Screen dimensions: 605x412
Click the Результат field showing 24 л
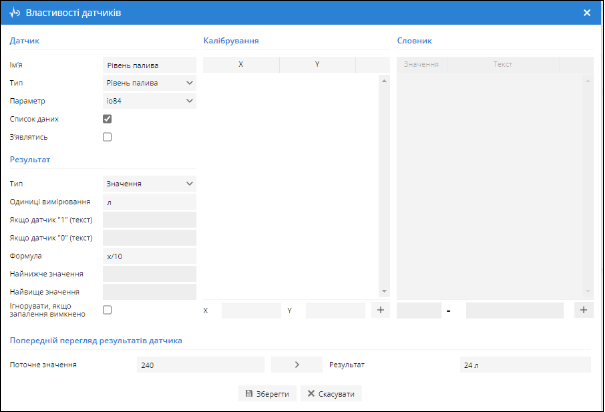525,365
